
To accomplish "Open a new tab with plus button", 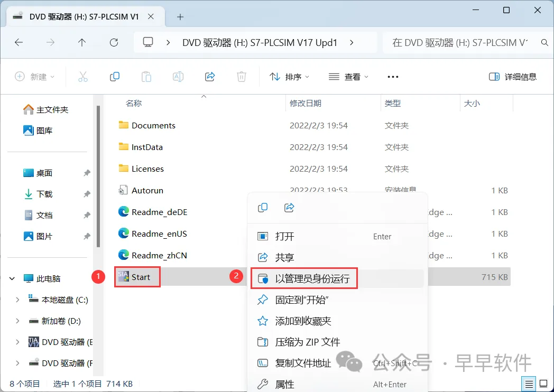I will pos(180,16).
